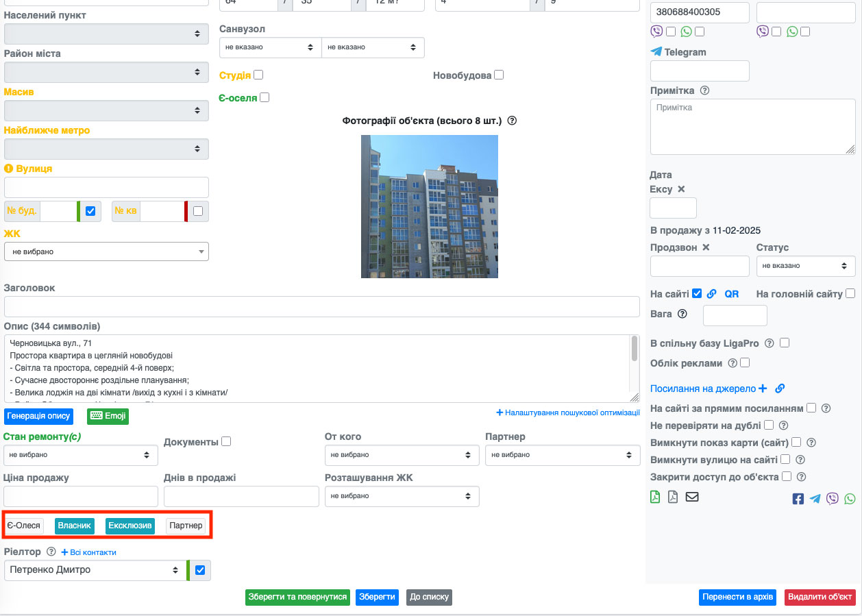This screenshot has height=616, width=862.
Task: Click the green PDF export icon
Action: (x=656, y=497)
